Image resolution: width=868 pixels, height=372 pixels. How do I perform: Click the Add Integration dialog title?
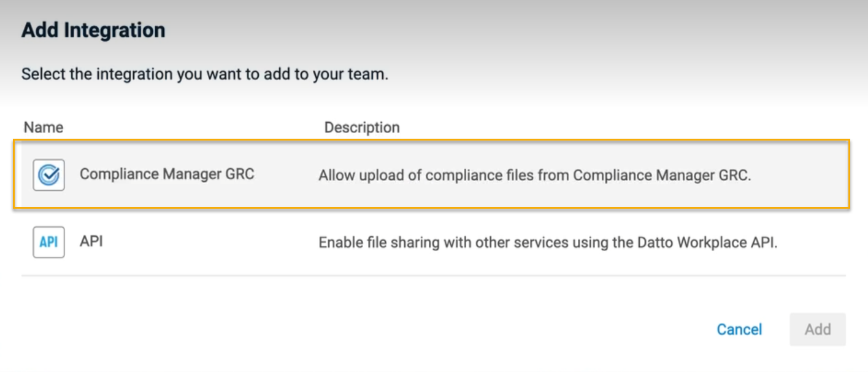tap(93, 30)
